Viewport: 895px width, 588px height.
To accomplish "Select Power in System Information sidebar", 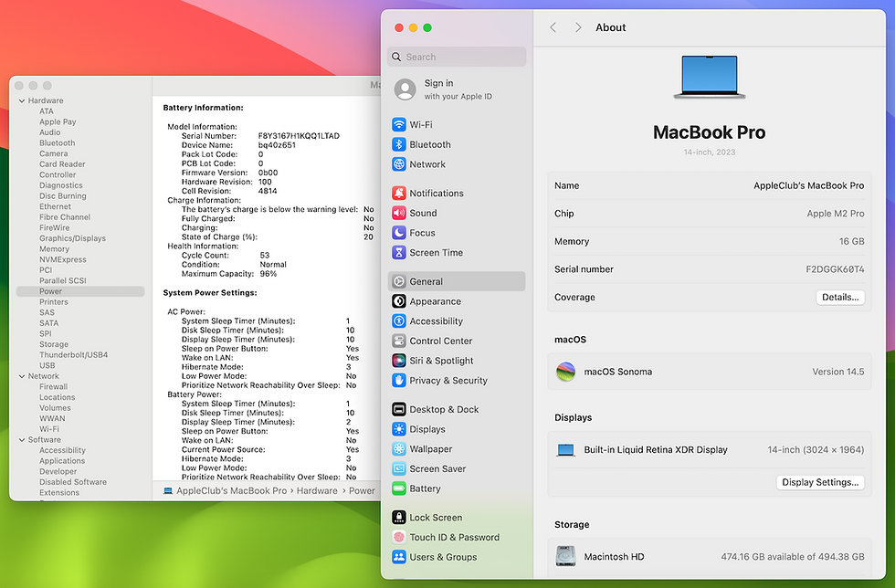I will tap(80, 291).
